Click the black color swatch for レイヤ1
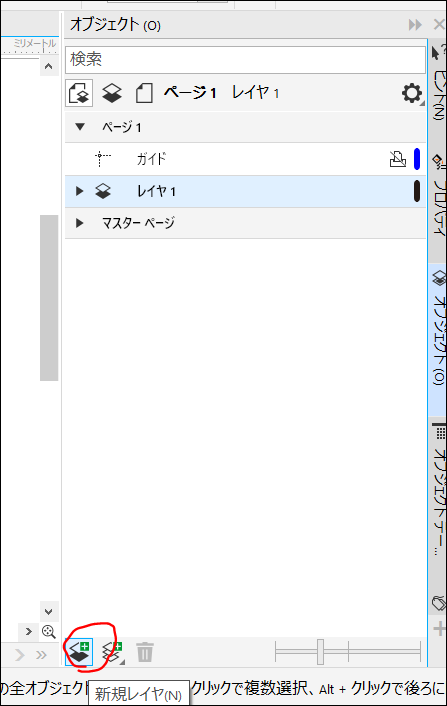Viewport: 447px width, 706px height. coord(417,191)
